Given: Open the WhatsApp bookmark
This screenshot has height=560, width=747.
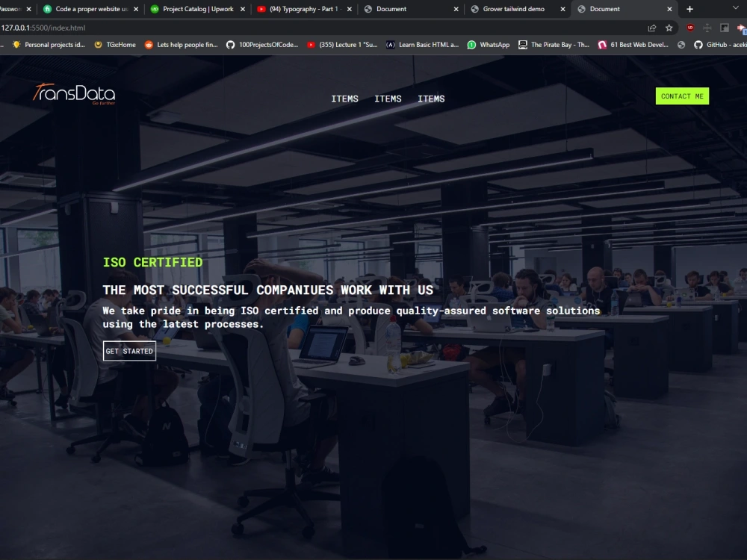Looking at the screenshot, I should [x=489, y=45].
